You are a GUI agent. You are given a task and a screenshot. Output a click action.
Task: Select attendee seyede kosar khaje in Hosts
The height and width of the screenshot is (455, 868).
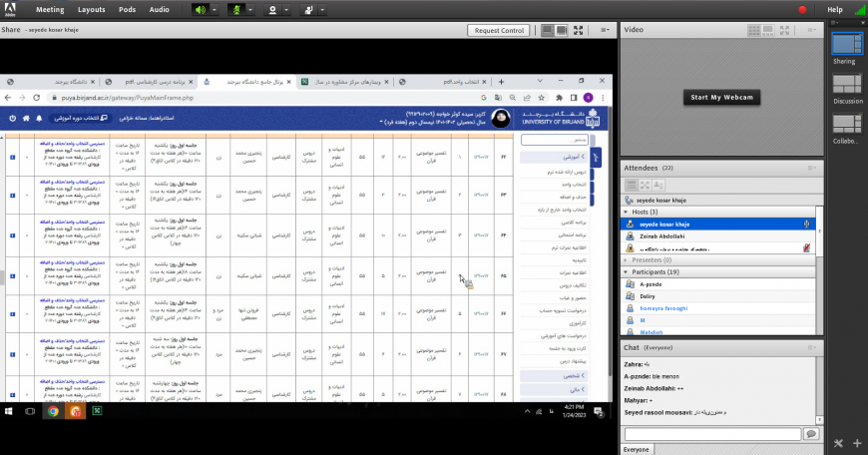[718, 225]
